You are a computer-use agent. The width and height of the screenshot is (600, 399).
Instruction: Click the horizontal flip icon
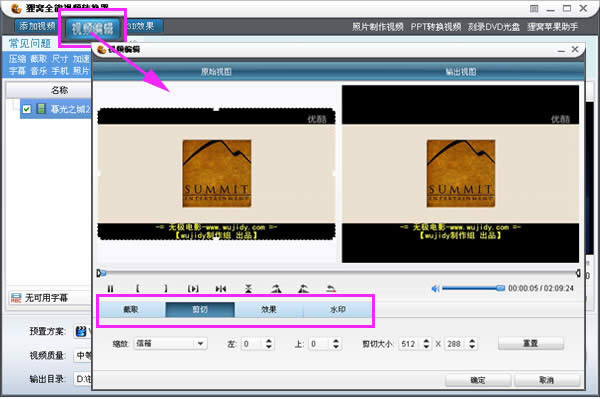point(221,289)
